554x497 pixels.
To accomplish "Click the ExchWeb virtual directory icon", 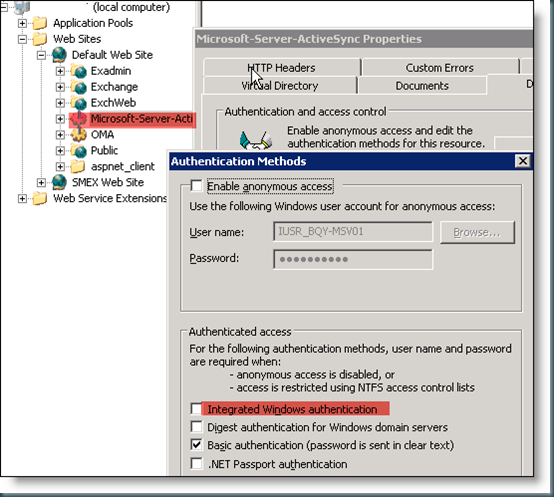I will [x=79, y=103].
